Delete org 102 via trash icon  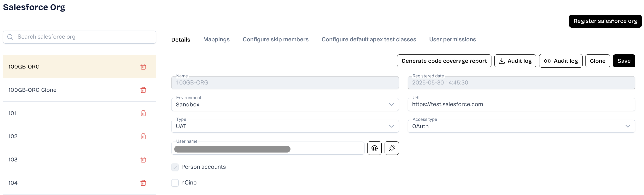tap(143, 136)
